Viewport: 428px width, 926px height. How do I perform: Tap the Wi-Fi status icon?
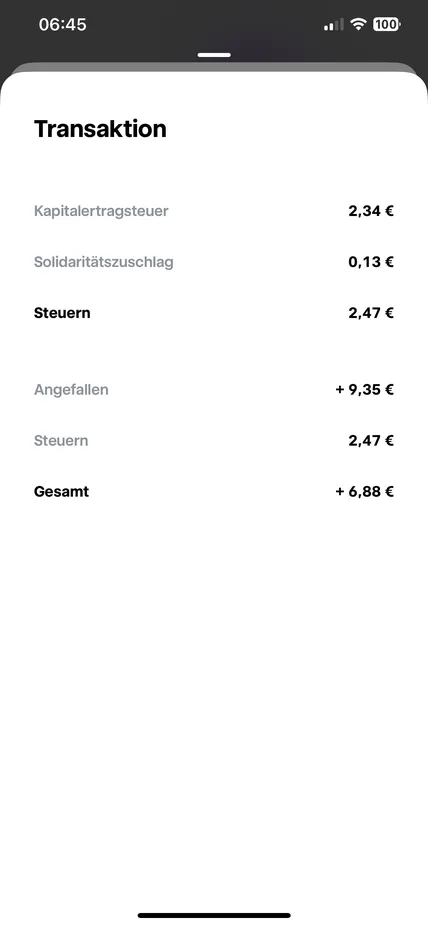(x=358, y=24)
